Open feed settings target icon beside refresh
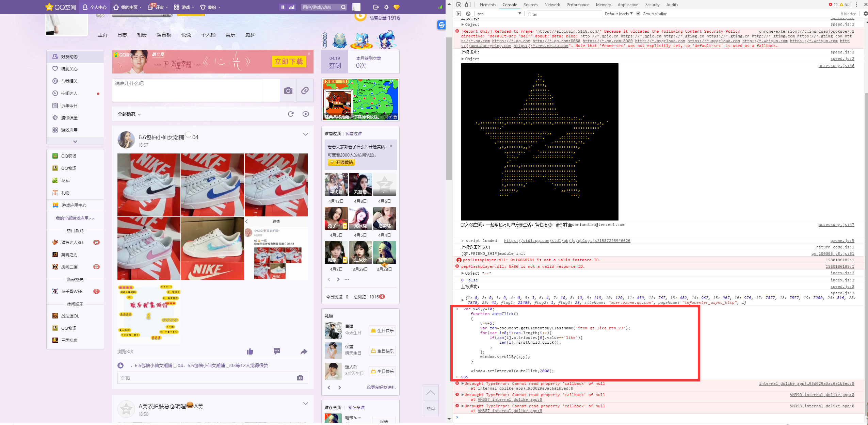 tap(306, 114)
